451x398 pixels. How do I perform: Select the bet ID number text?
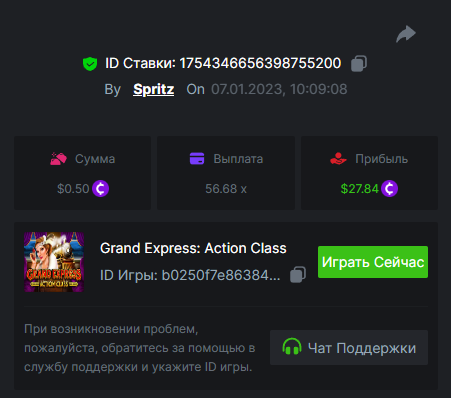[x=260, y=63]
